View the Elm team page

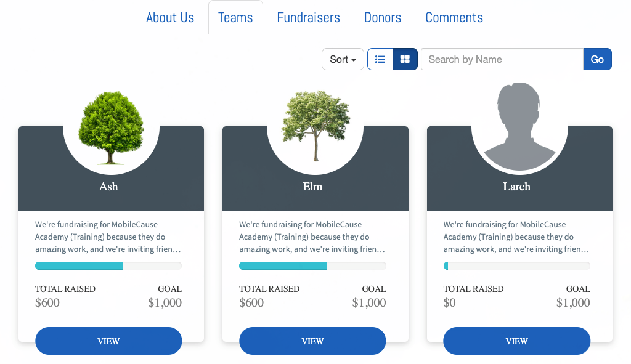pyautogui.click(x=312, y=341)
